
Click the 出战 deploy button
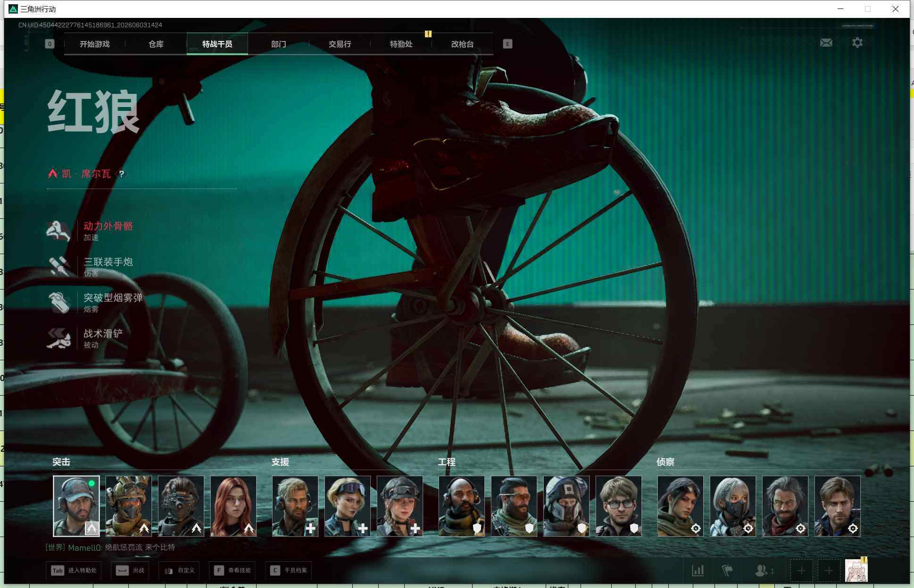(130, 571)
